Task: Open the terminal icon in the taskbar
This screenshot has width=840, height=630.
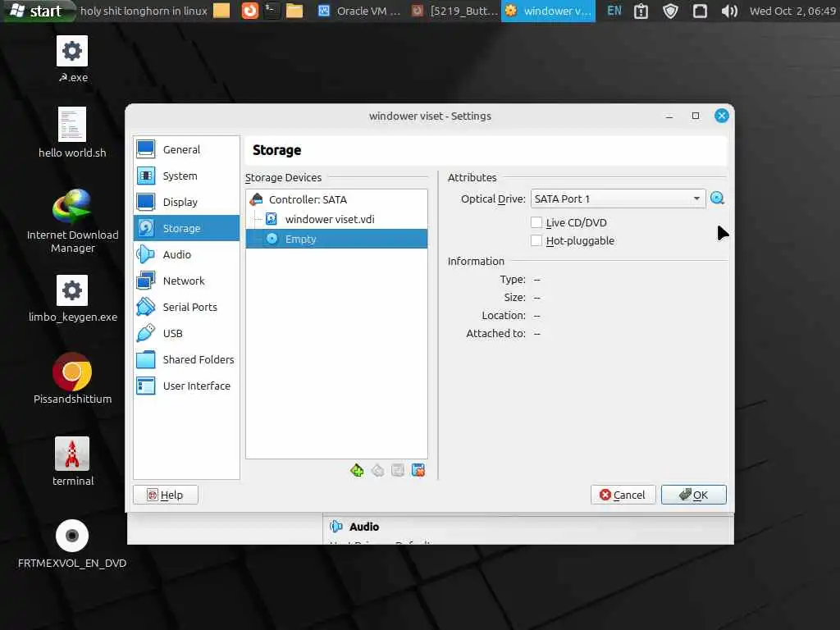Action: click(272, 11)
